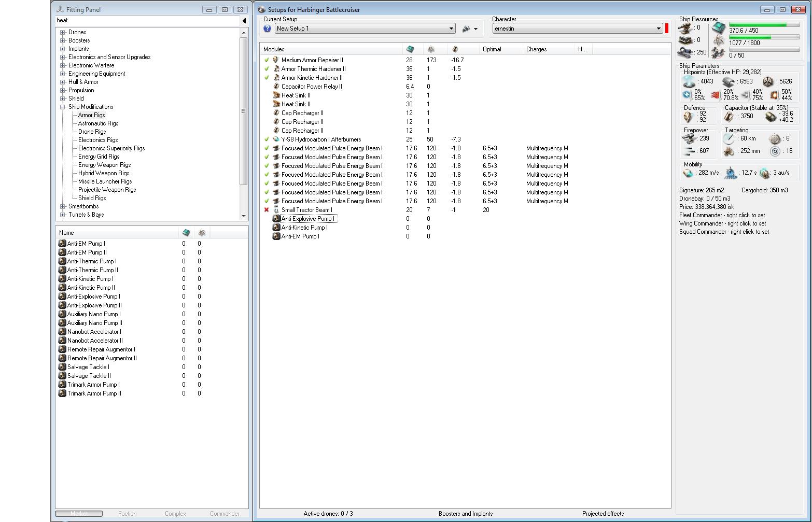
Task: Click the Active drones: 0 / 3 button
Action: point(328,514)
